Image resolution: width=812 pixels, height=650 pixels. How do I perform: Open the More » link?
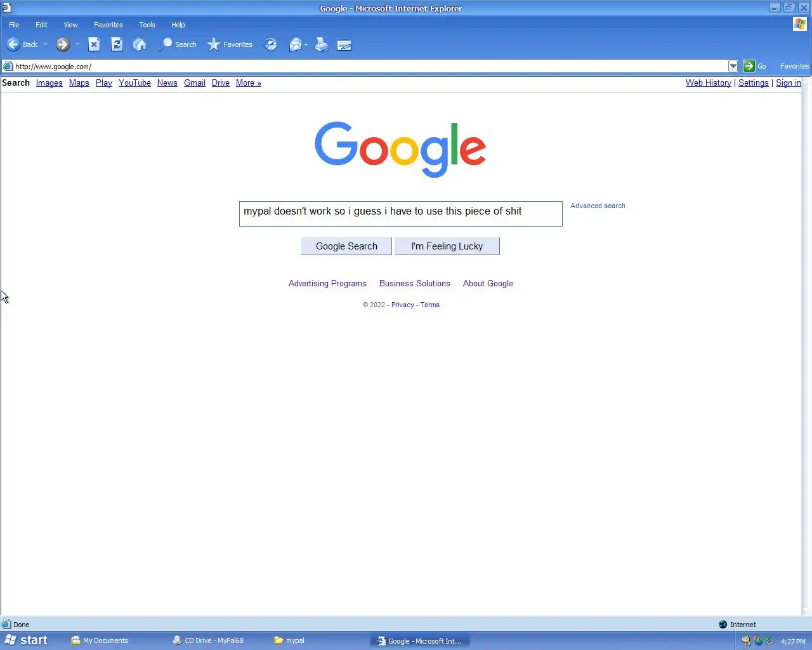249,83
